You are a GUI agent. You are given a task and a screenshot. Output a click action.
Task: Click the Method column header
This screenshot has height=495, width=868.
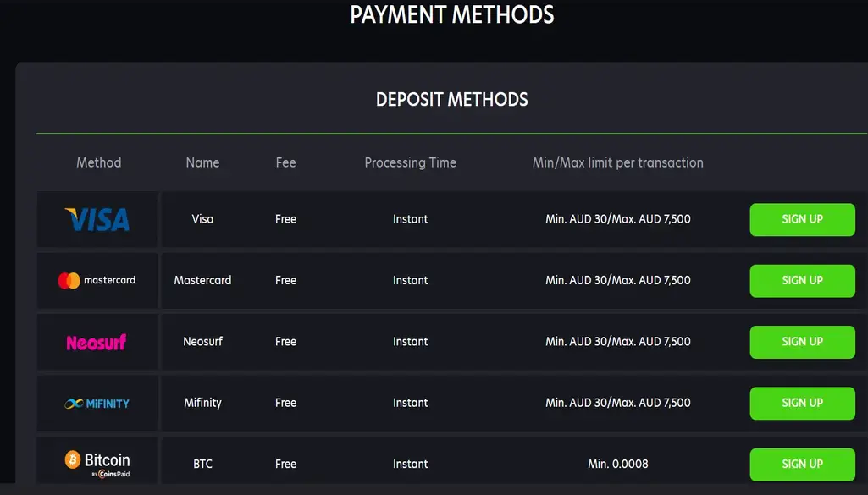(98, 162)
